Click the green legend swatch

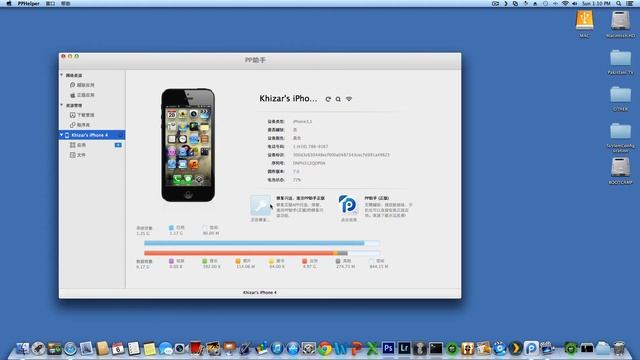205,261
